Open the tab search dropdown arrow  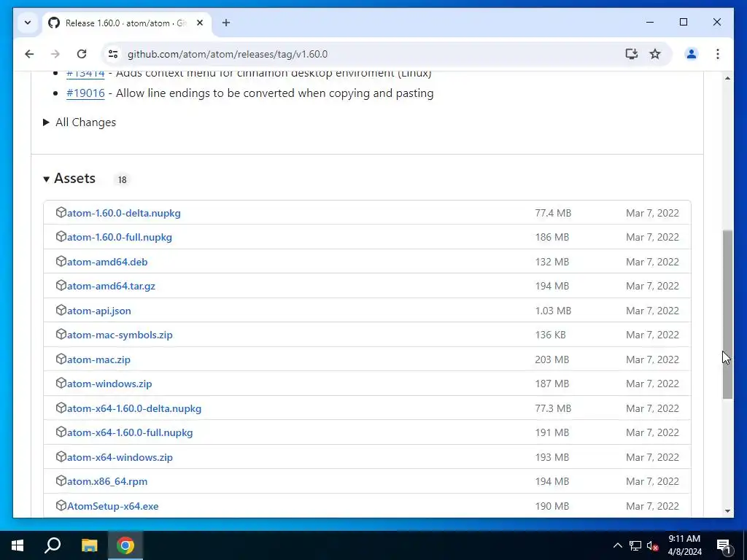point(28,23)
